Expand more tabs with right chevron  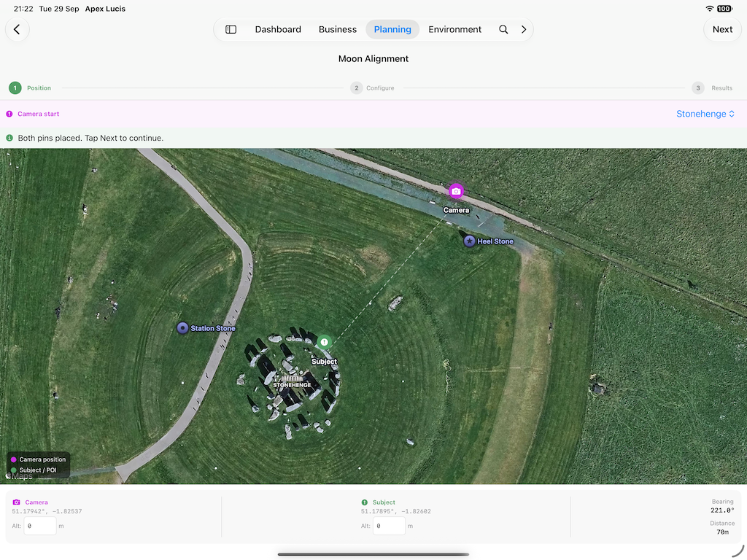(x=524, y=29)
